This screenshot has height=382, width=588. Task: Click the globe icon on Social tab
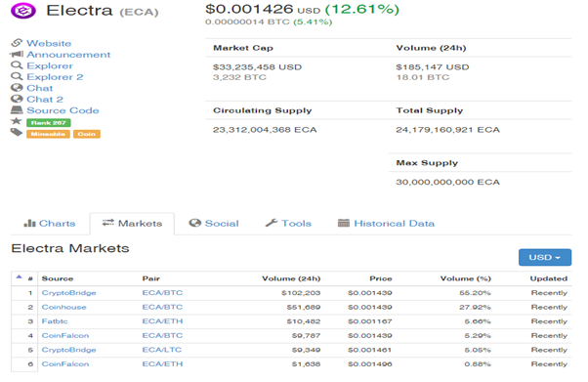pyautogui.click(x=195, y=223)
